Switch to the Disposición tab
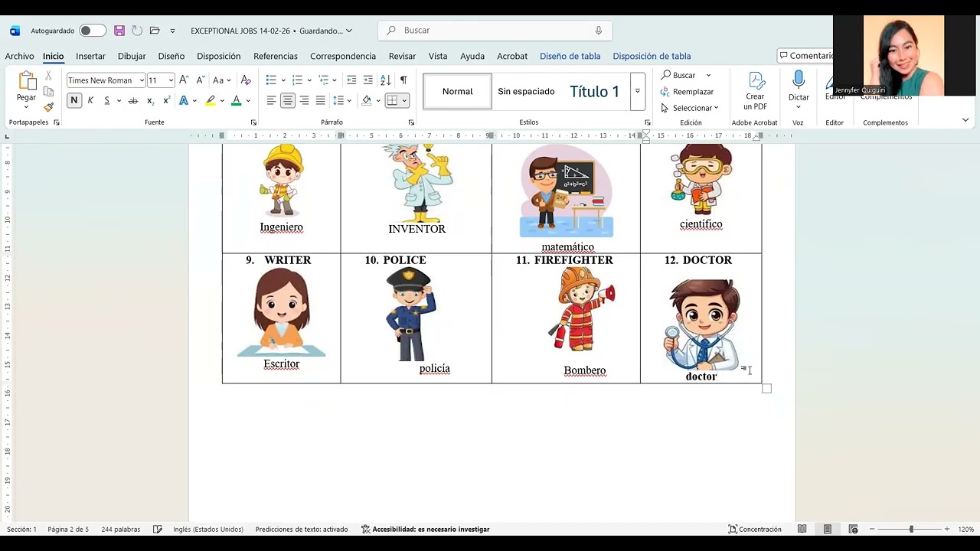 [x=218, y=56]
